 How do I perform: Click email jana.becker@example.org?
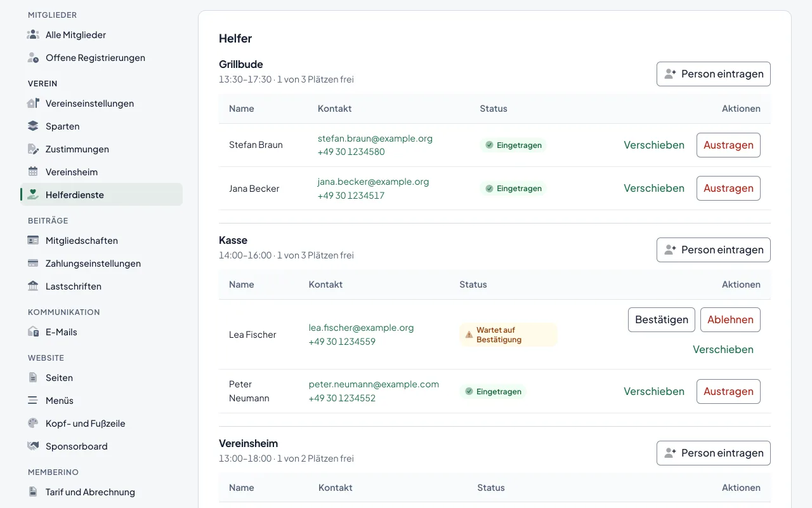(374, 182)
